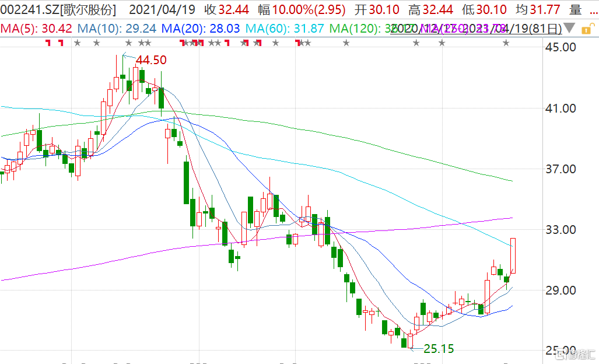Click the 25.15 lowest price annotation
The image size is (599, 364).
coord(439,349)
